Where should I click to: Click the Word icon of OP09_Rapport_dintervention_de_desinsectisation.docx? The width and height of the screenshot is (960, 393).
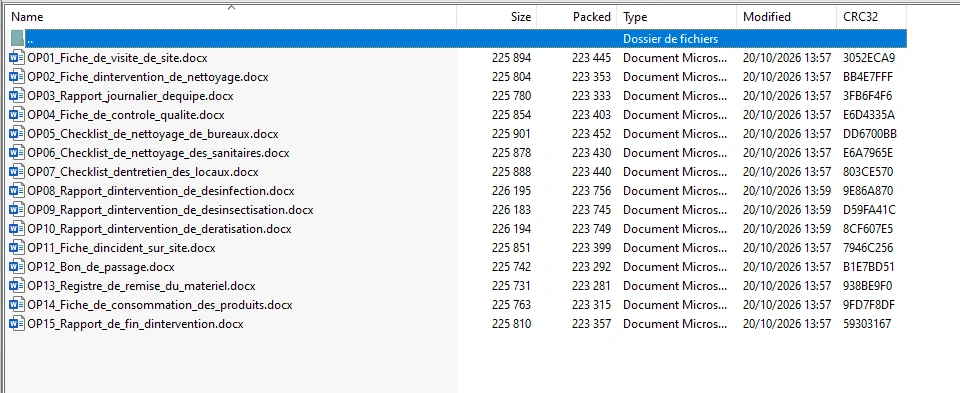click(17, 210)
